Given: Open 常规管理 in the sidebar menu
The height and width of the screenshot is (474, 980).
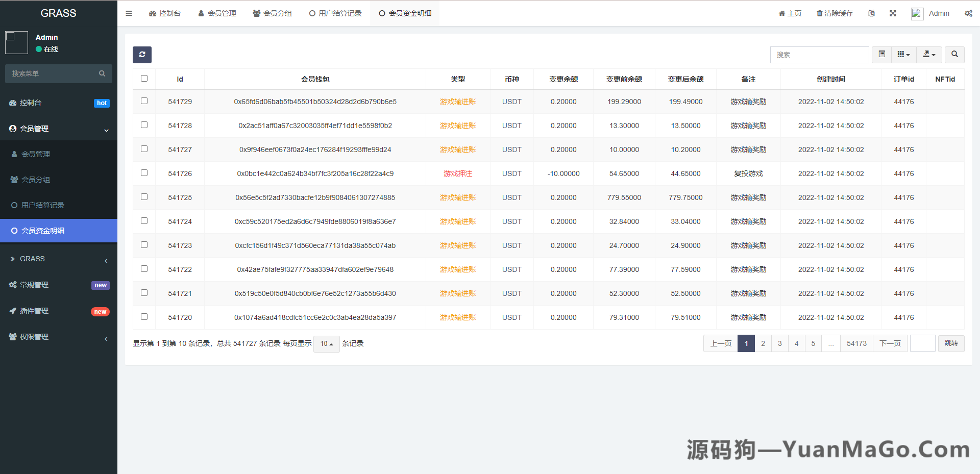Looking at the screenshot, I should point(34,285).
